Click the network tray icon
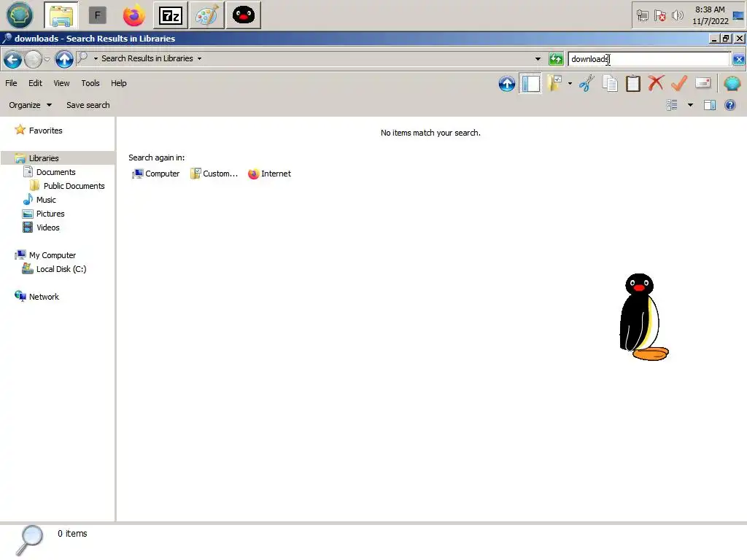The height and width of the screenshot is (560, 747). (642, 16)
